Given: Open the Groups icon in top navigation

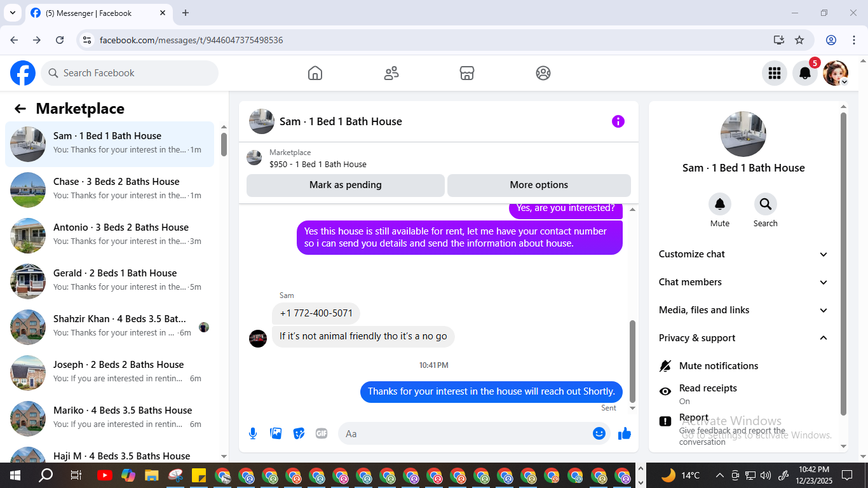Looking at the screenshot, I should pyautogui.click(x=543, y=73).
